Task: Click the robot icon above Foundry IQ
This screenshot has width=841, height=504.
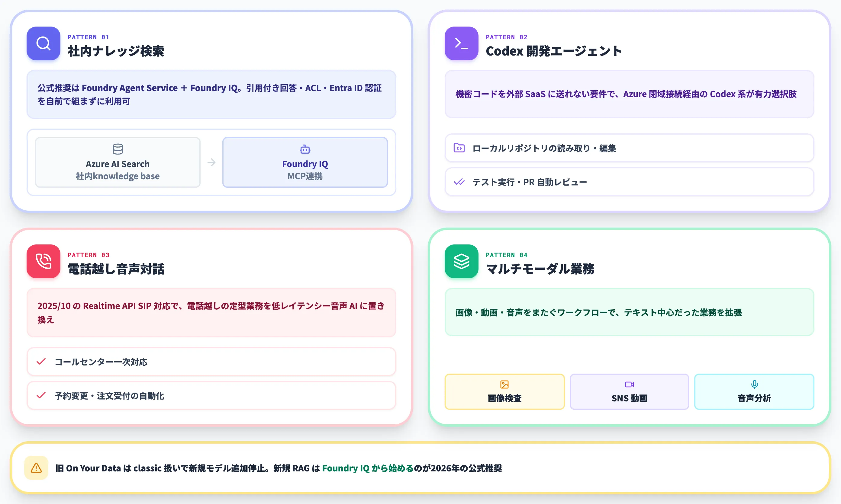Action: tap(305, 149)
